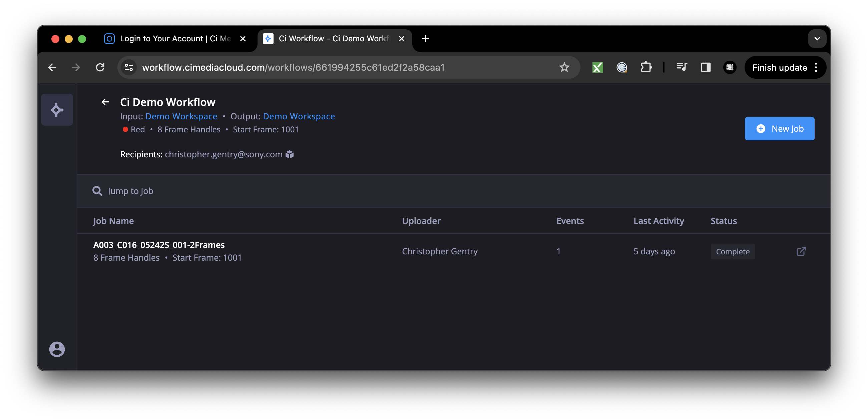This screenshot has height=420, width=868.
Task: Click the browser address bar URL
Action: (x=293, y=67)
